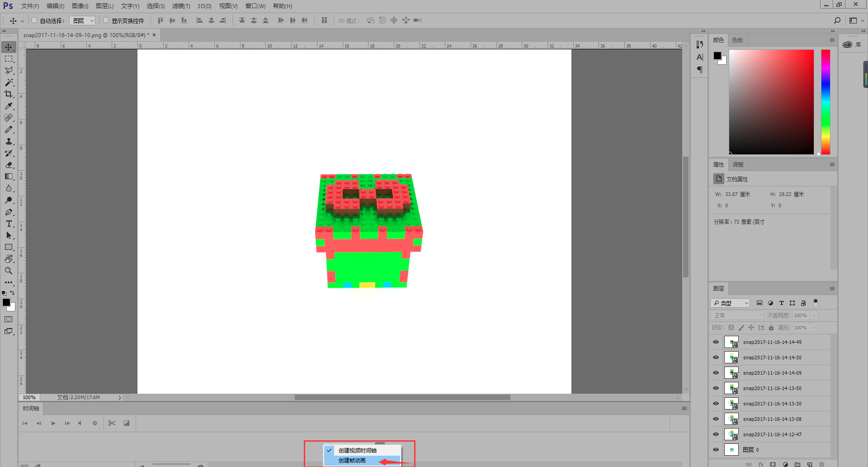
Task: Open the Auto-Select 图层 dropdown
Action: tap(83, 20)
